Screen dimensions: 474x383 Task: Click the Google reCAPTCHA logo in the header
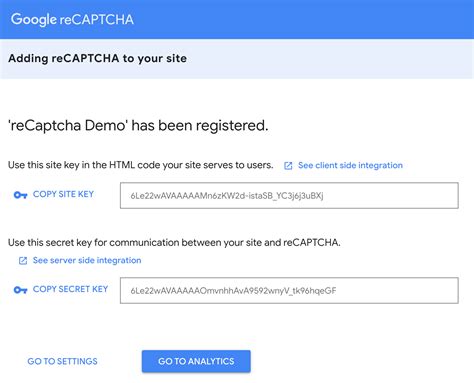coord(72,20)
